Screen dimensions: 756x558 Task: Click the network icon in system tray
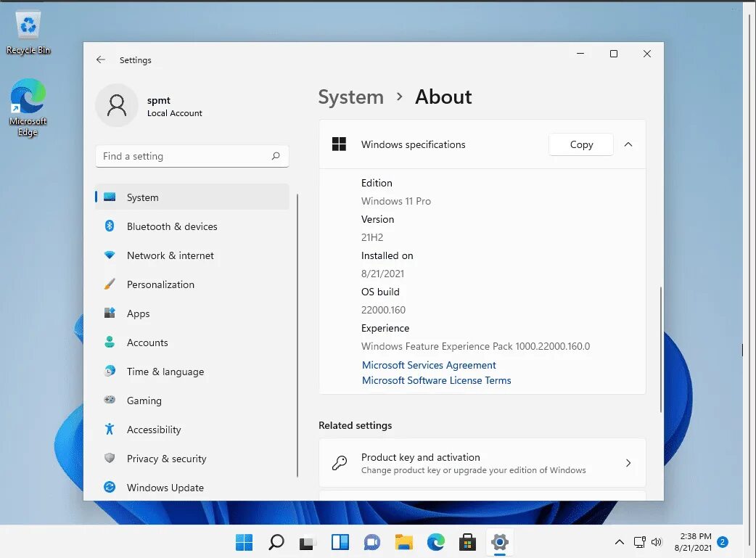point(640,542)
